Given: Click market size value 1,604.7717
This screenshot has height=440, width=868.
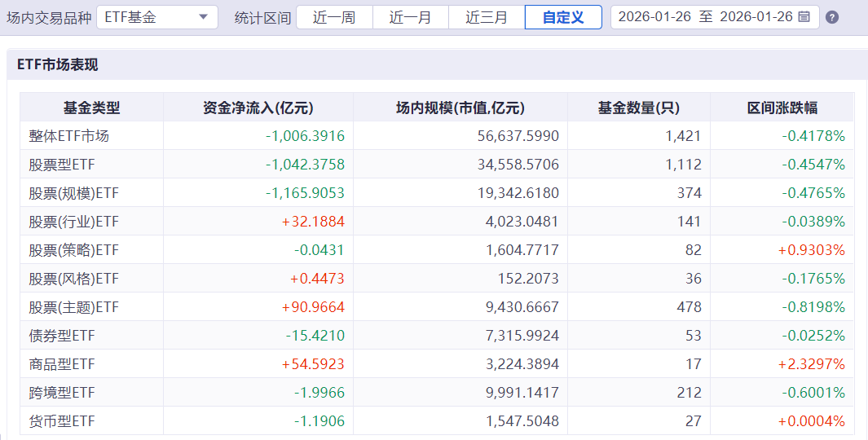Looking at the screenshot, I should pos(522,250).
